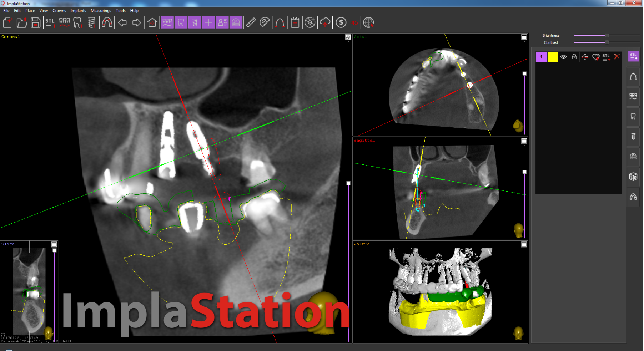Maximize the Volume view pane

[x=524, y=244]
